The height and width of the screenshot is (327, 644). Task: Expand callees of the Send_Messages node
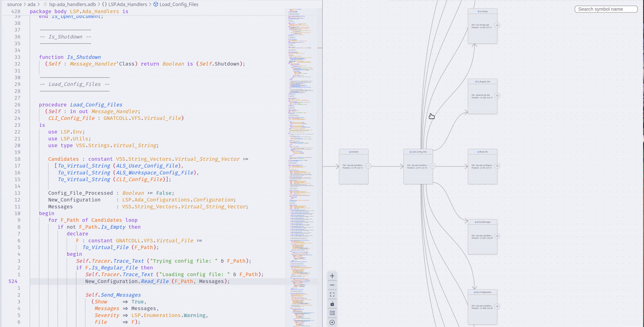(x=497, y=236)
